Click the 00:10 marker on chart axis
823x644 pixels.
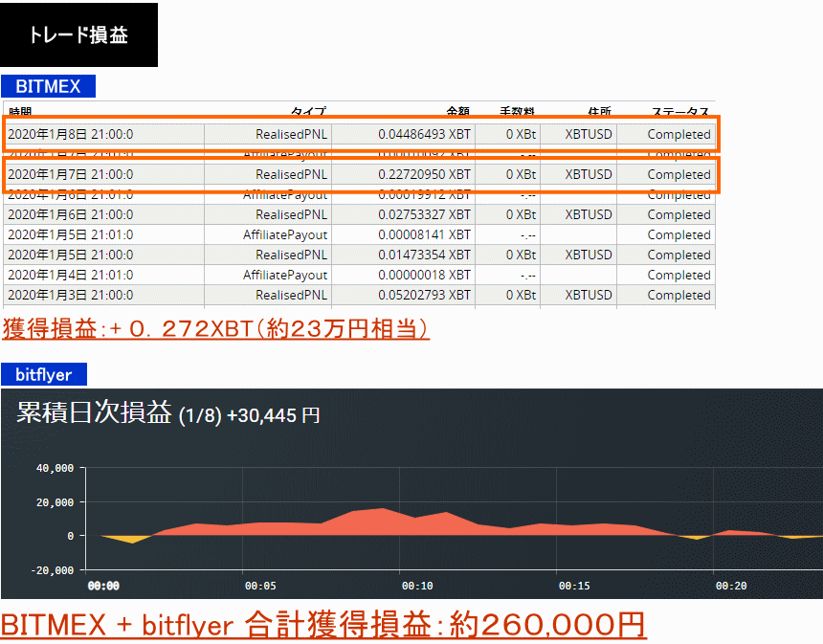pyautogui.click(x=416, y=586)
